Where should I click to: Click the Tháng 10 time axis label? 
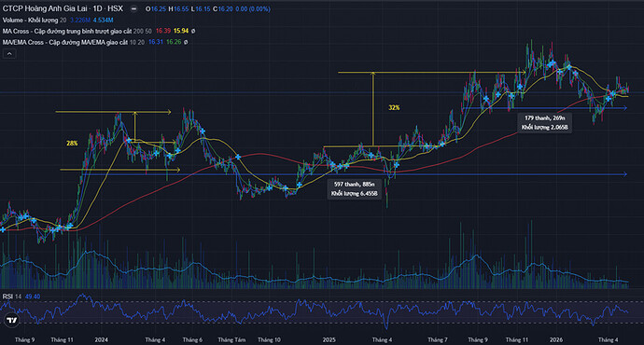[x=269, y=339]
